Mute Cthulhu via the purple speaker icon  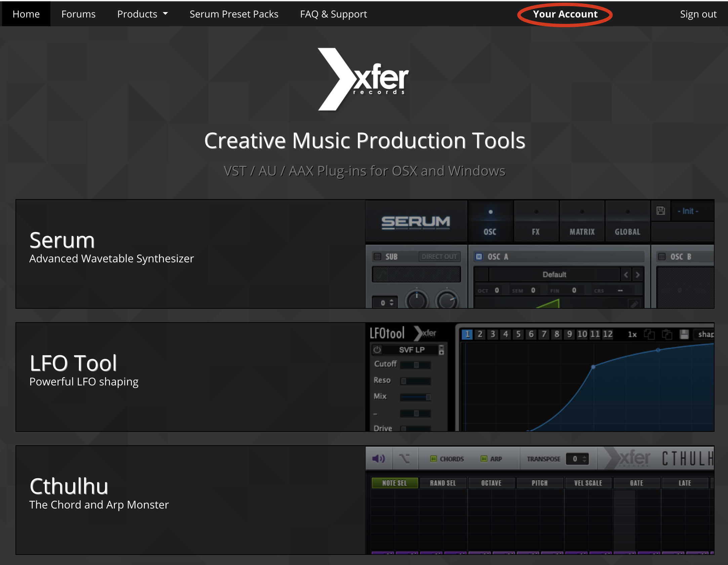click(x=379, y=458)
